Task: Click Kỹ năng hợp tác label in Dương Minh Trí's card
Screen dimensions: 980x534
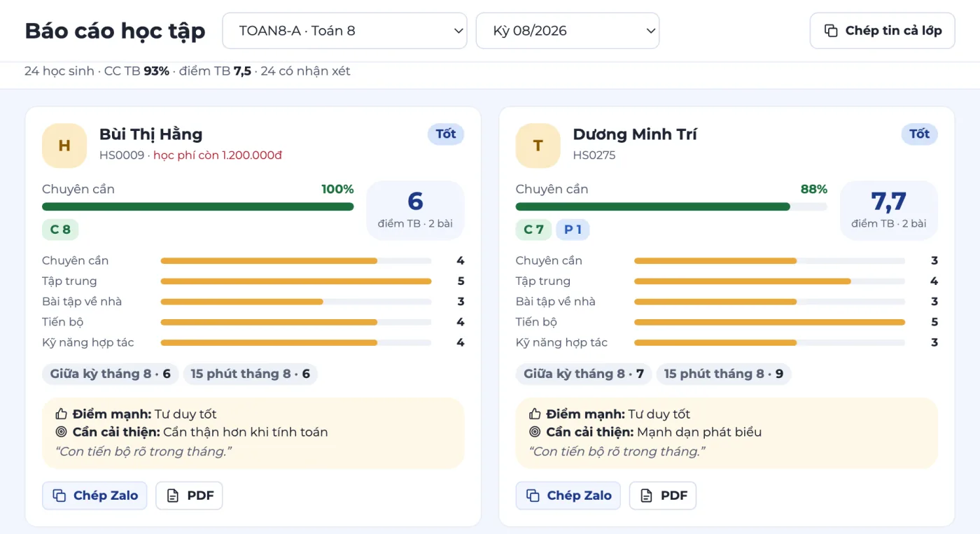Action: pos(561,342)
